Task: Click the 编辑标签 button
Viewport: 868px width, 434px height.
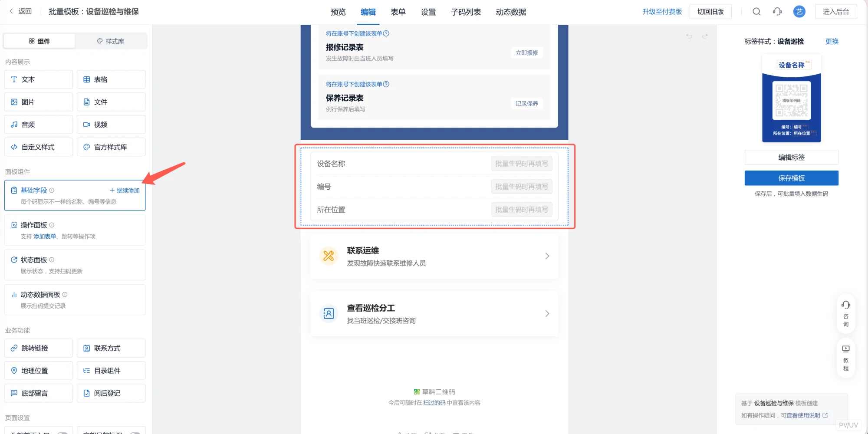Action: (x=792, y=157)
